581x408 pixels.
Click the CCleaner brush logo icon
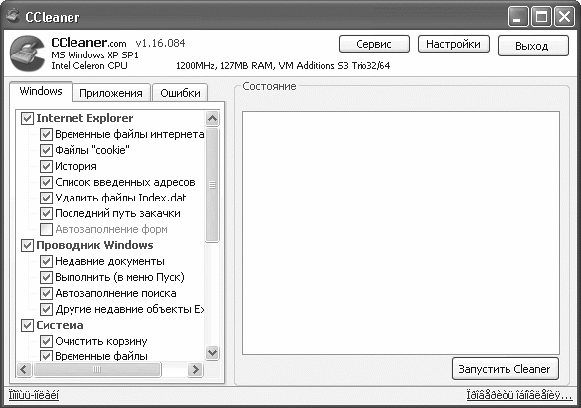click(x=28, y=54)
